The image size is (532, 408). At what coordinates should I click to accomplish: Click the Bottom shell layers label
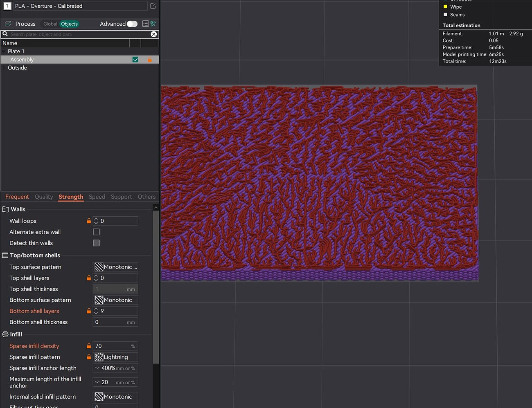pyautogui.click(x=34, y=311)
